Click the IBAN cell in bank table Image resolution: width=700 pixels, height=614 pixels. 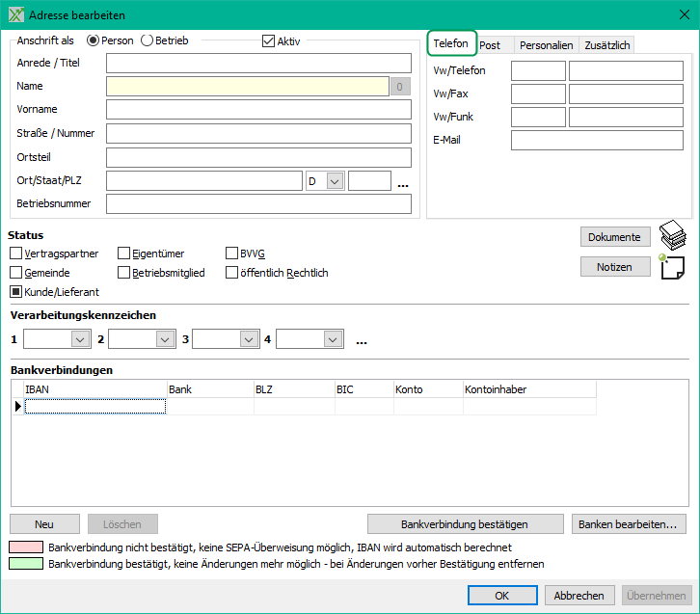[94, 407]
